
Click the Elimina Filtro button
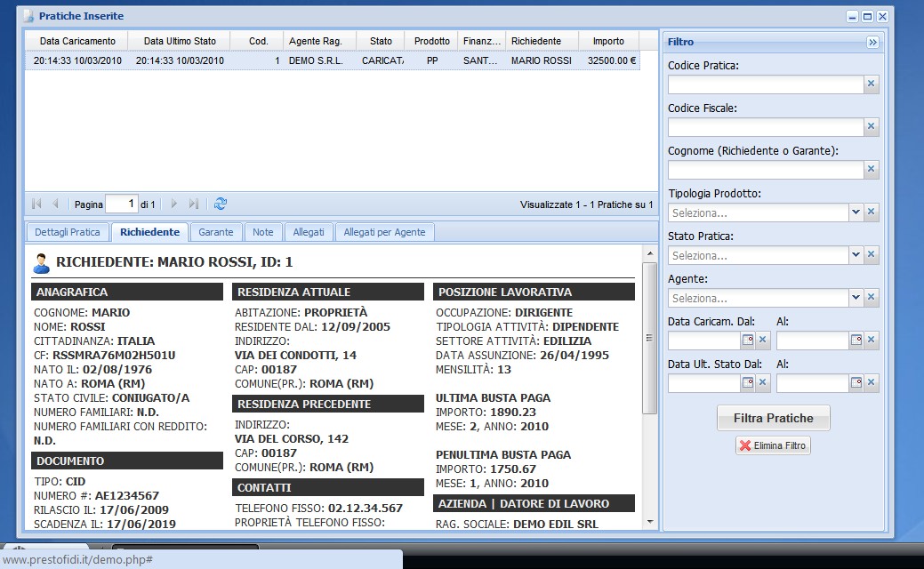pyautogui.click(x=773, y=445)
